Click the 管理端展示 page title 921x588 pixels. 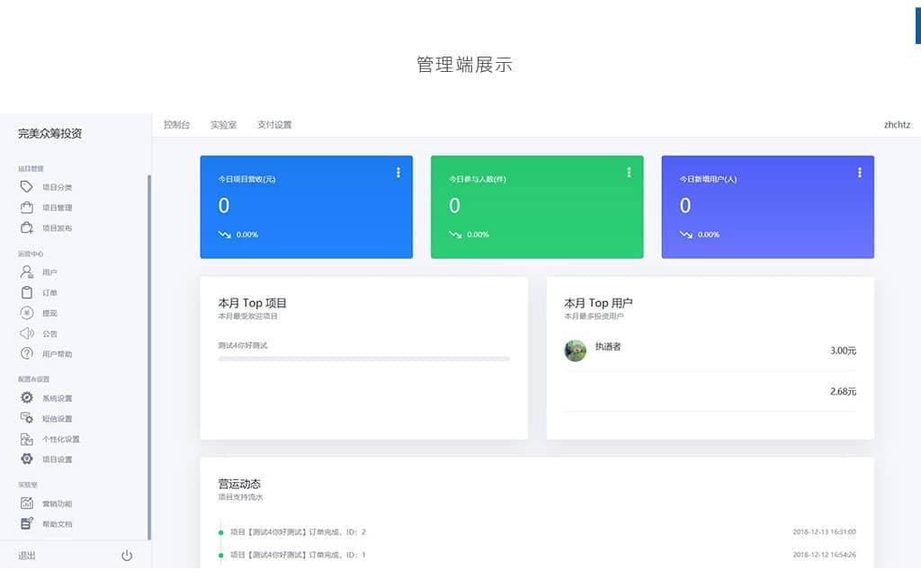point(465,65)
